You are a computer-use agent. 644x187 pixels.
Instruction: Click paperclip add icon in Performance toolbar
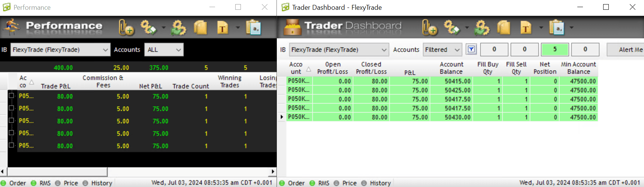point(126,27)
